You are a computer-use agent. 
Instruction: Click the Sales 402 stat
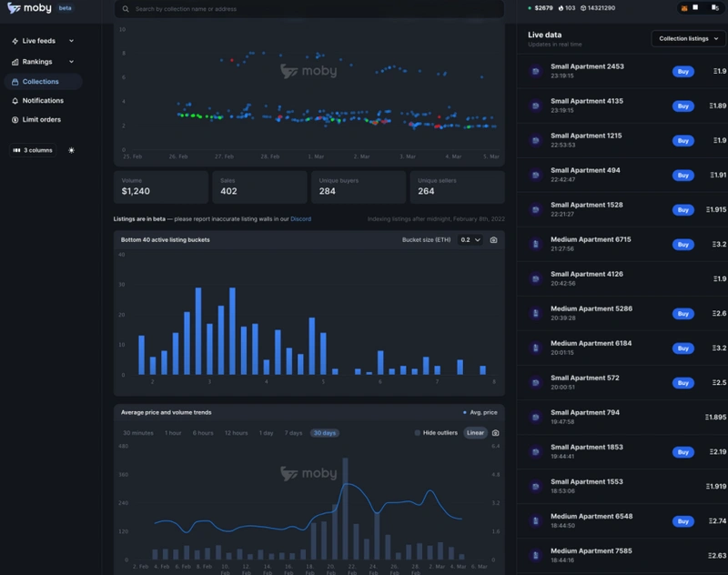click(260, 187)
